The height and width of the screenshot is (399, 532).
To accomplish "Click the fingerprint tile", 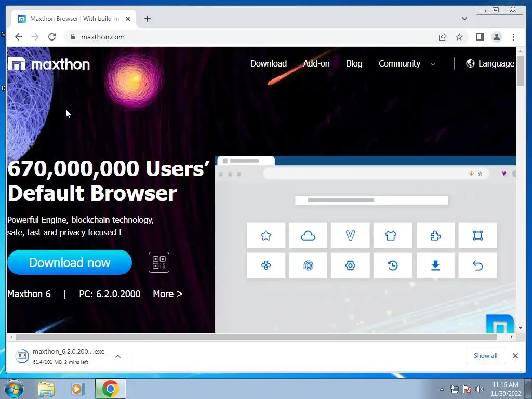I will point(308,265).
